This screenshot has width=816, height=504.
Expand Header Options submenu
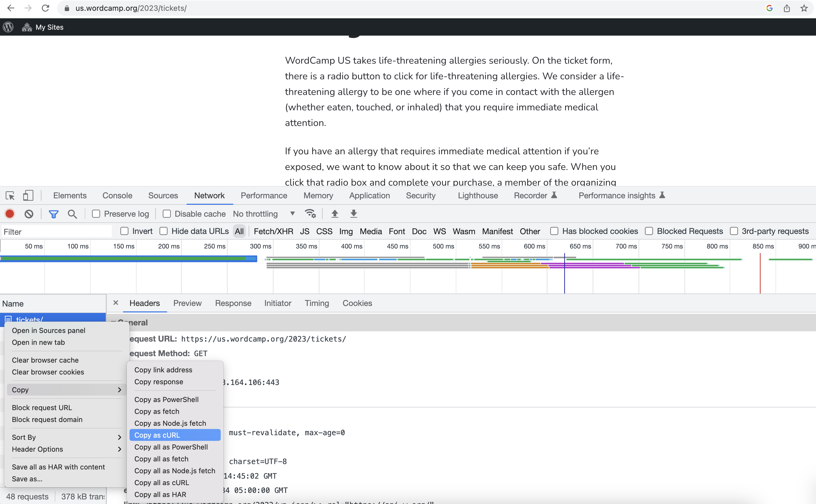pos(66,449)
